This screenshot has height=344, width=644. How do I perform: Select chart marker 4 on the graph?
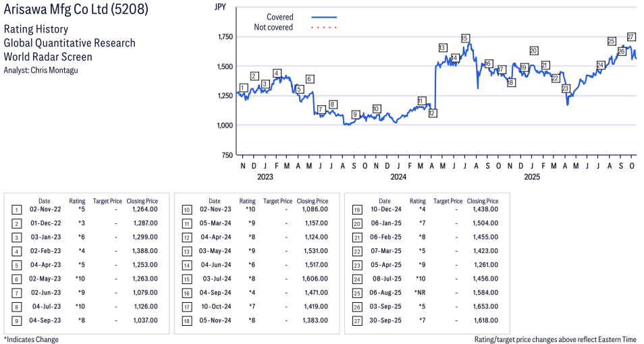click(277, 73)
